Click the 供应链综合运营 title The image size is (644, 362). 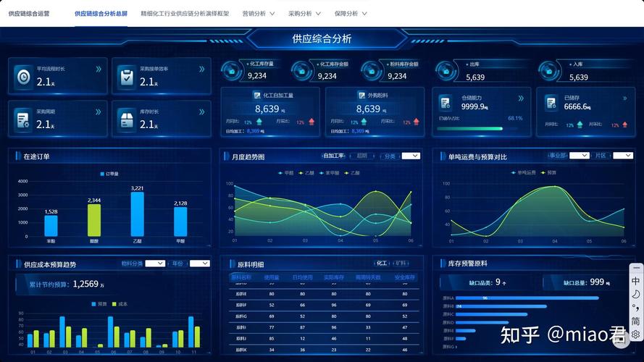pyautogui.click(x=29, y=14)
